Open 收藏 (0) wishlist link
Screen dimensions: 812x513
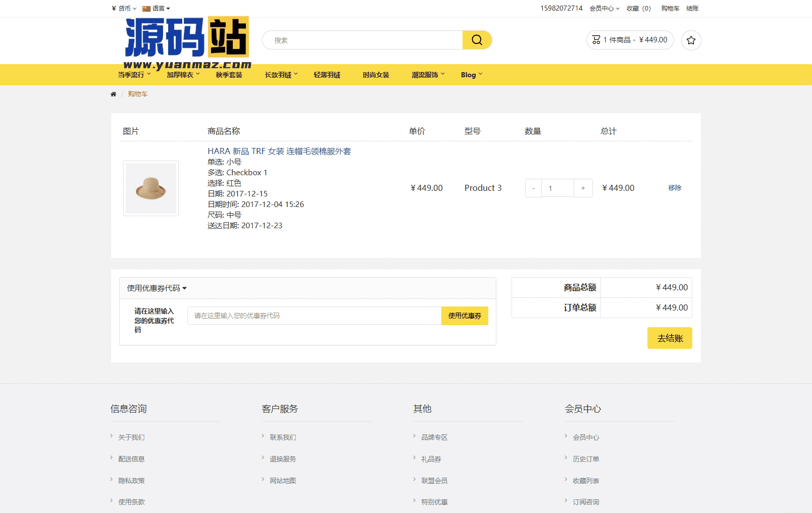click(639, 9)
